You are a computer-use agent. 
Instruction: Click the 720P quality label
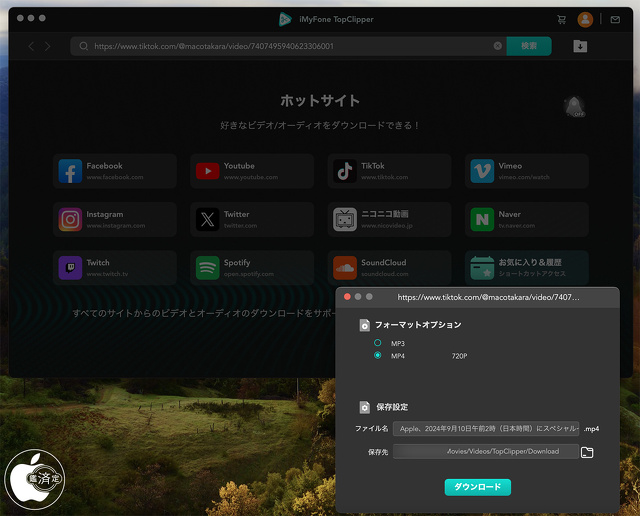459,356
